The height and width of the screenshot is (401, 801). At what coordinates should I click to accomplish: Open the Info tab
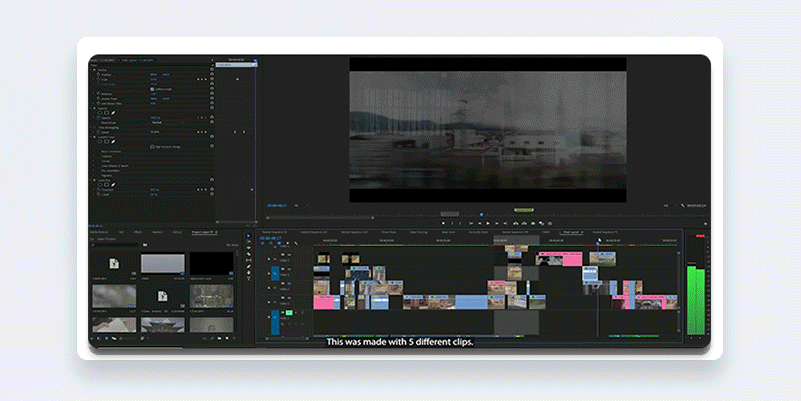[x=121, y=232]
